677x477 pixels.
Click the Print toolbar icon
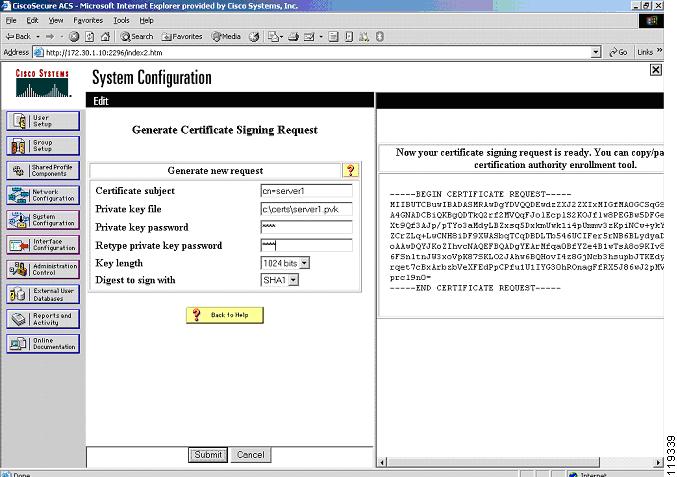coord(294,37)
